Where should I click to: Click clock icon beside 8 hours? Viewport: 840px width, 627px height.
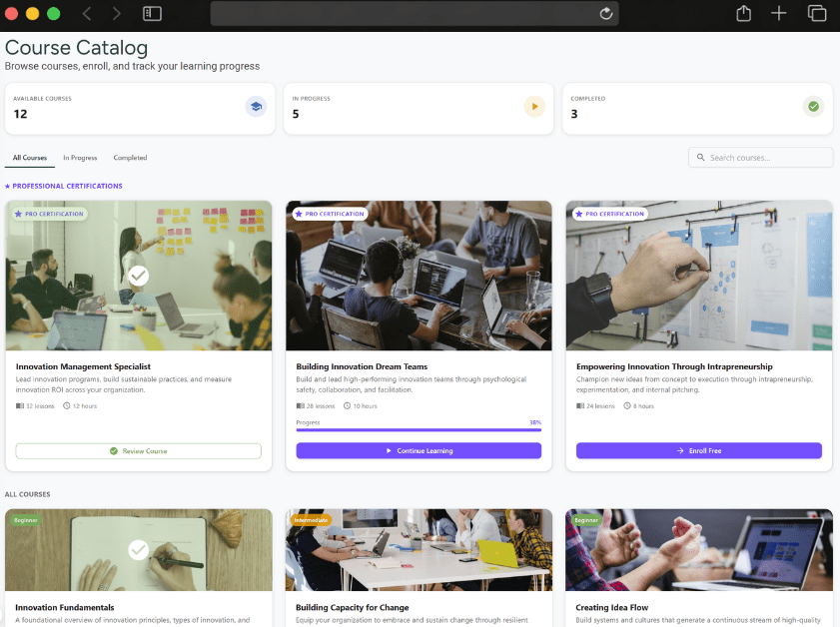(627, 406)
